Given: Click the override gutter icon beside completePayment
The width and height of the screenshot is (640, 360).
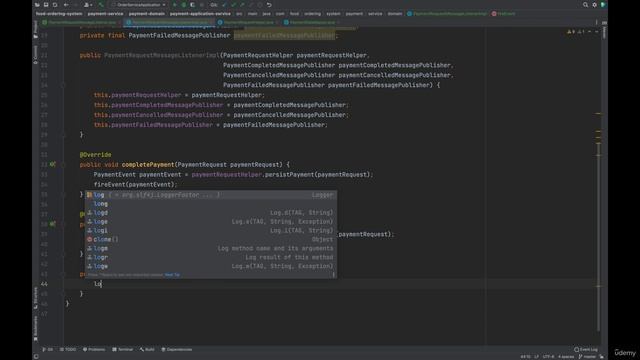Looking at the screenshot, I should 53,164.
